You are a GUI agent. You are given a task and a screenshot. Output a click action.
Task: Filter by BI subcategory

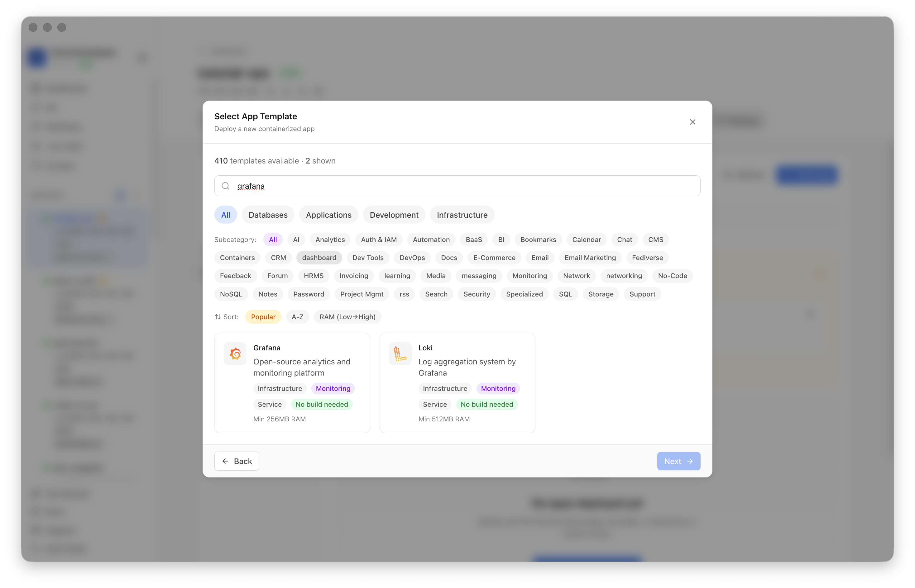[x=501, y=239]
